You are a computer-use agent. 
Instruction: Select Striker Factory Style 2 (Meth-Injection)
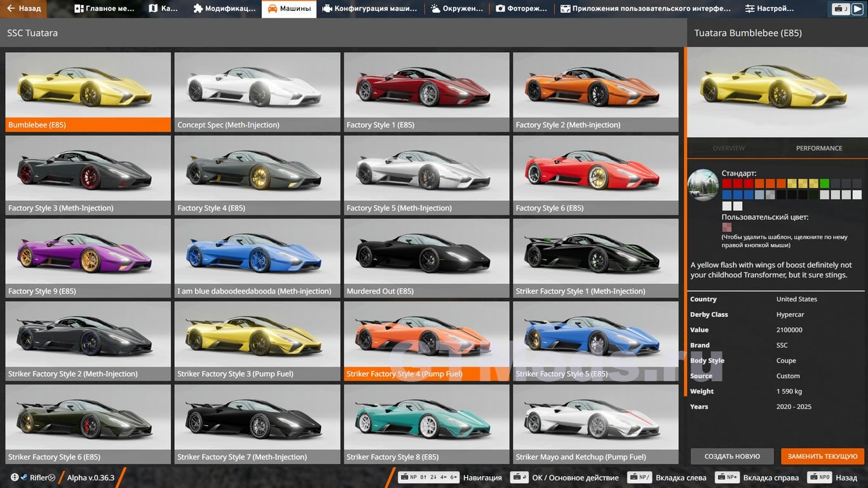88,341
